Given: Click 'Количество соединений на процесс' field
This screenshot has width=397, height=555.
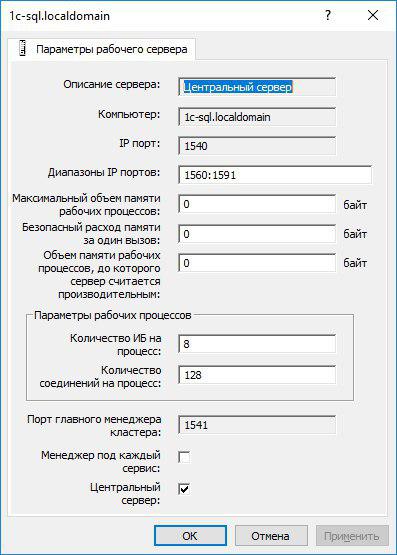Looking at the screenshot, I should (257, 375).
